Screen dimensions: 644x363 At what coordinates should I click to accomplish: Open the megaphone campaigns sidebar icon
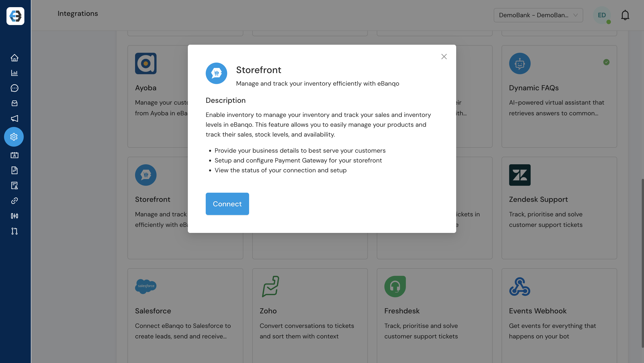click(x=14, y=118)
